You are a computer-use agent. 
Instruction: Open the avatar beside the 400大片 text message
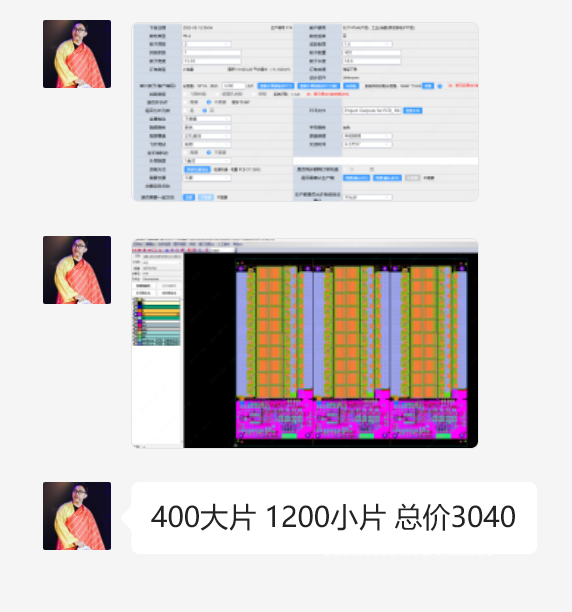pyautogui.click(x=77, y=516)
